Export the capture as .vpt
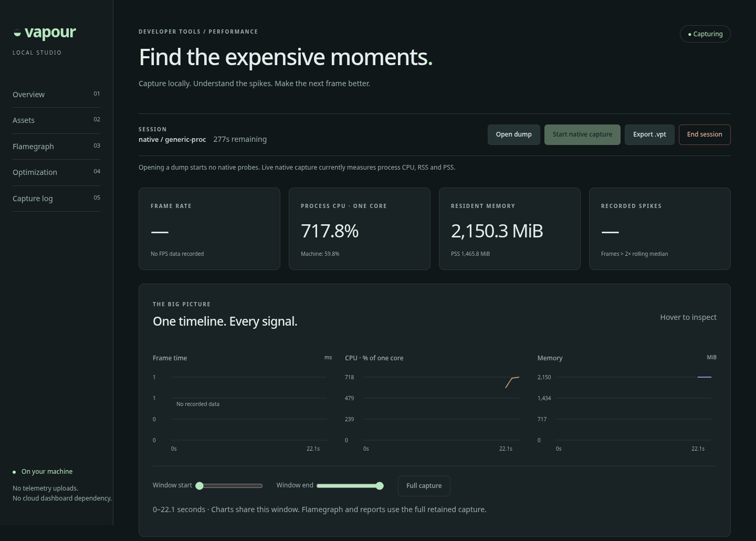756x541 pixels. point(649,134)
